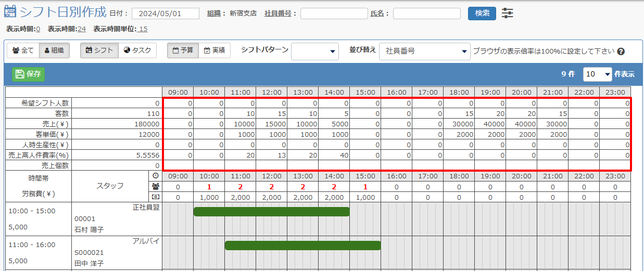Click the スタッフ column header

(110, 185)
